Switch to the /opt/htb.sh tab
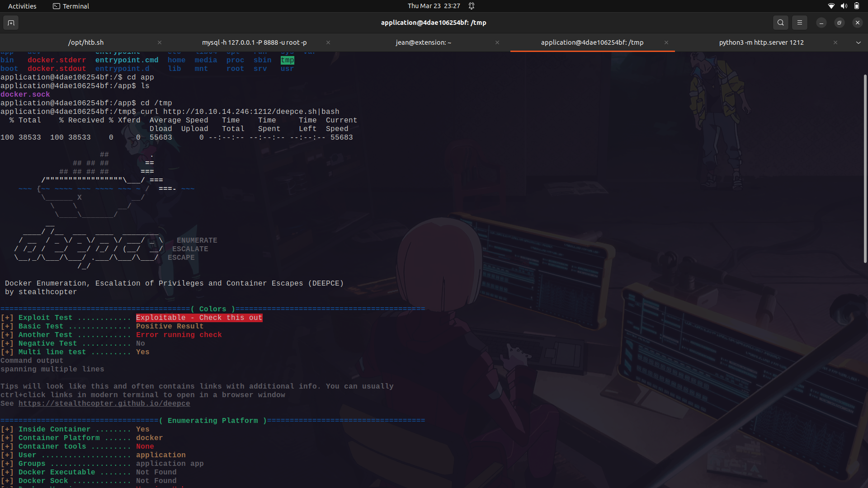868x488 pixels. coord(85,42)
